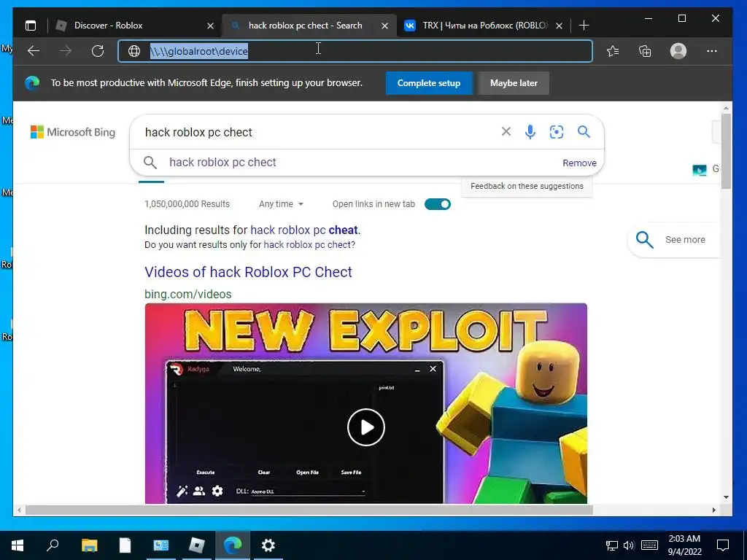Open the Microsoft Edge taskbar icon
This screenshot has height=560, width=747.
point(233,545)
